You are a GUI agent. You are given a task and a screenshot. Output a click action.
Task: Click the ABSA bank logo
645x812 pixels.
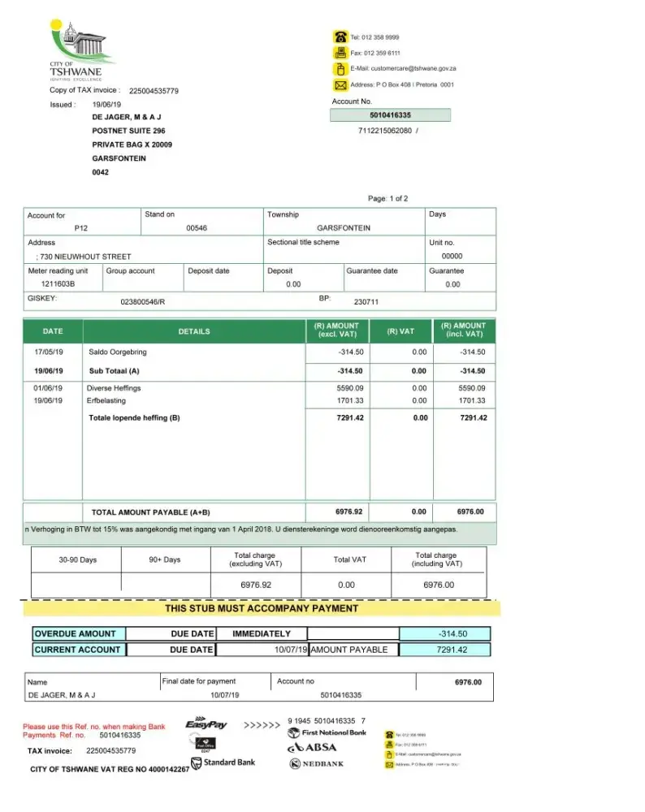[312, 747]
